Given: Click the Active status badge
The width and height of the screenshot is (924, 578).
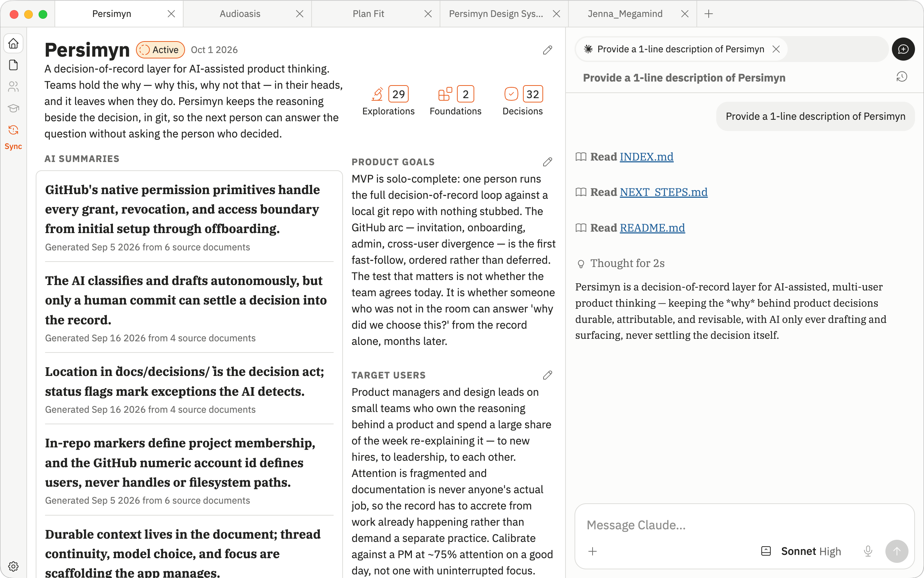Looking at the screenshot, I should (x=160, y=50).
